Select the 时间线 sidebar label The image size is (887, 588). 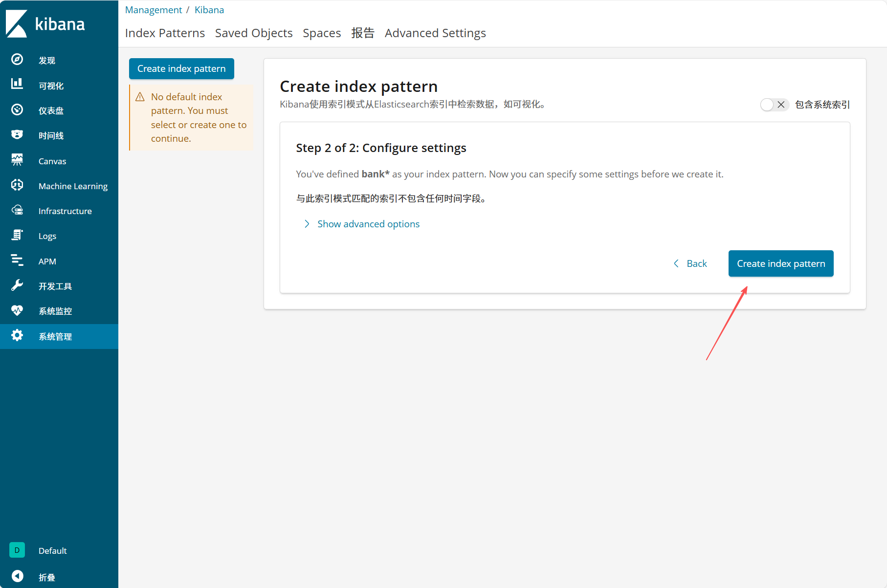click(x=51, y=136)
